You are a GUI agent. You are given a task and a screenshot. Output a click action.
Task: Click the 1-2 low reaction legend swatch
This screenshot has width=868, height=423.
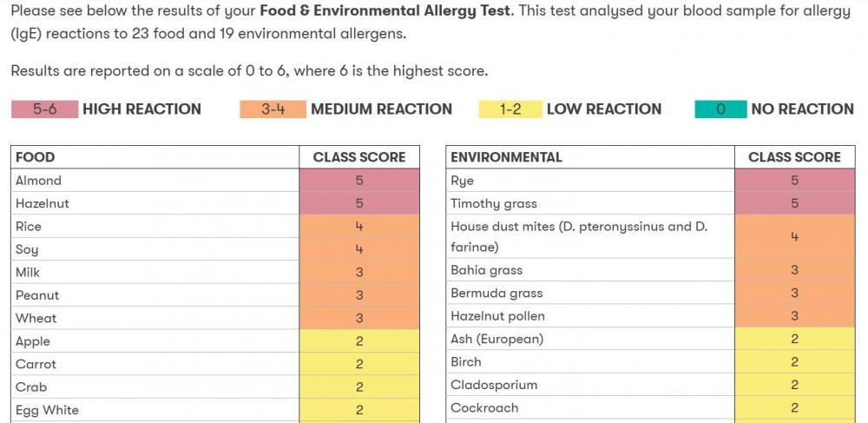510,109
